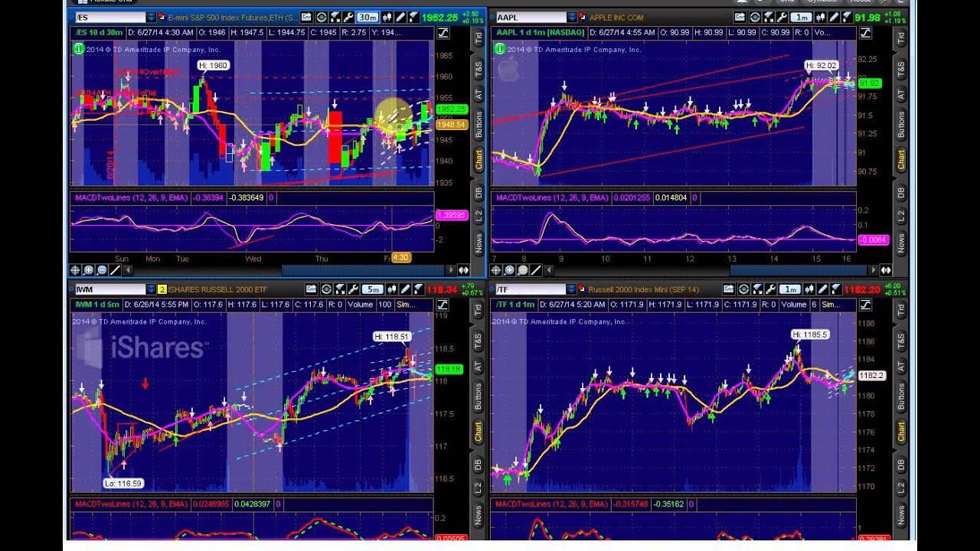Click the /ES symbol input field
The image size is (980, 551).
tap(109, 17)
